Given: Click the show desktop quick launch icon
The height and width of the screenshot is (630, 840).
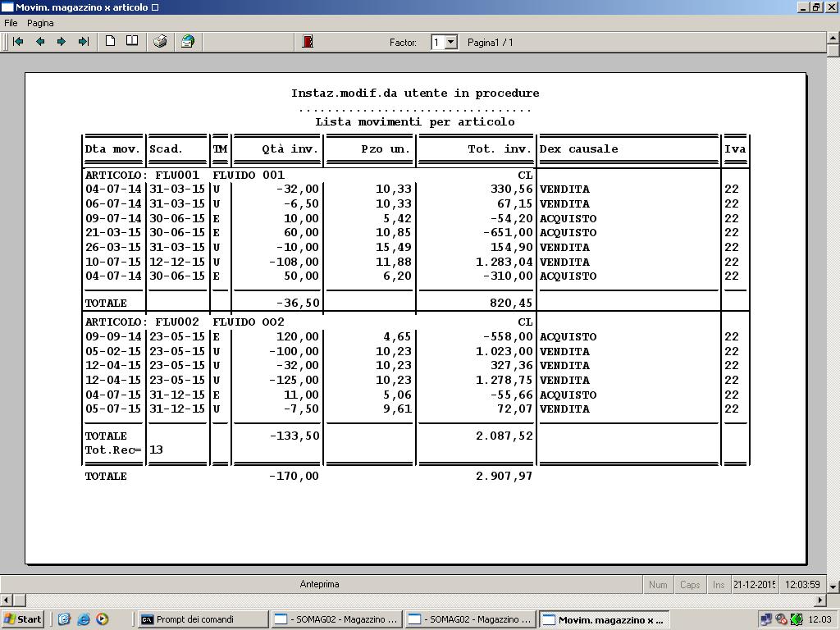Looking at the screenshot, I should click(x=64, y=619).
